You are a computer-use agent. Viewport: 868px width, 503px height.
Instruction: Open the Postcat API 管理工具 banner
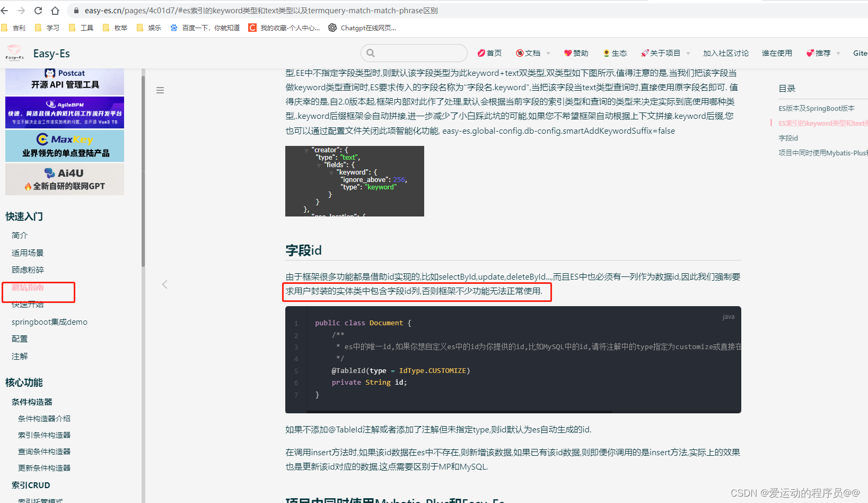pos(64,81)
